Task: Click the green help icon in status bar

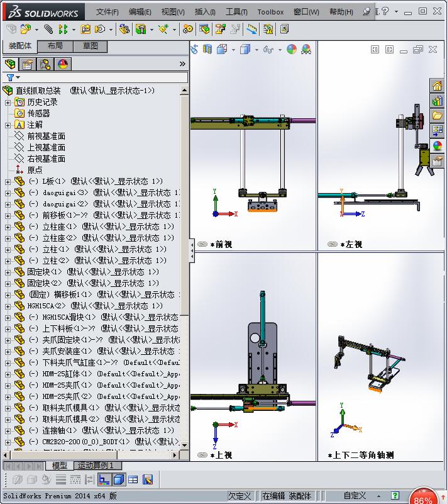Action: pyautogui.click(x=395, y=496)
